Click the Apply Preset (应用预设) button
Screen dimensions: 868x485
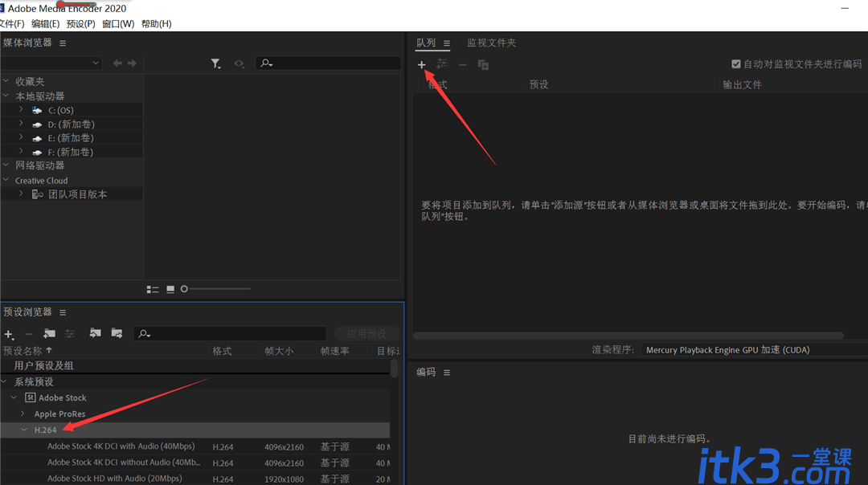366,333
